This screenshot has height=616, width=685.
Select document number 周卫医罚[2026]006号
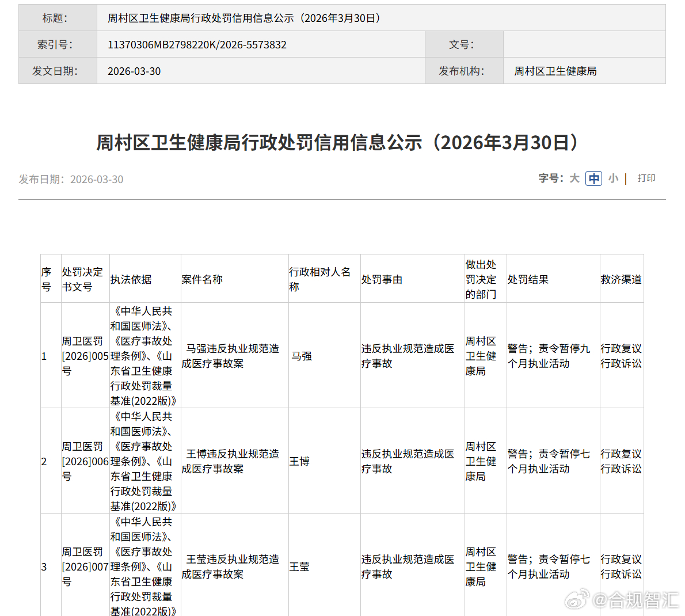pos(85,461)
